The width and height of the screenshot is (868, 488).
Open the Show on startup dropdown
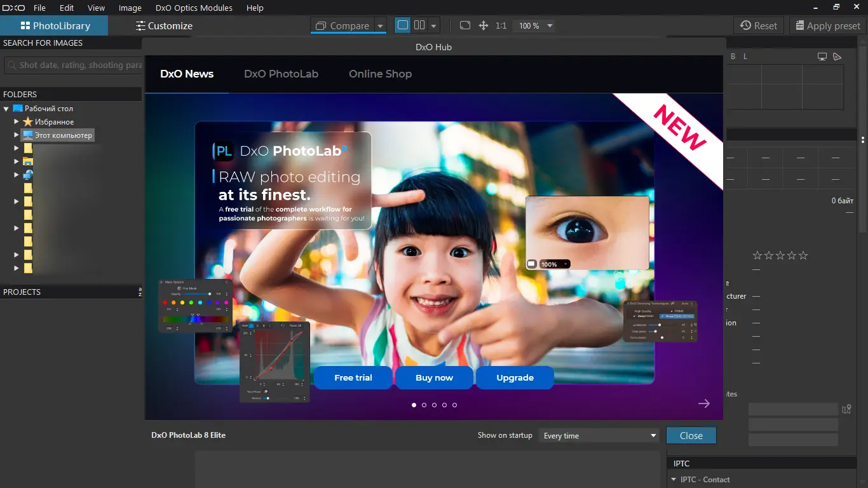[600, 436]
